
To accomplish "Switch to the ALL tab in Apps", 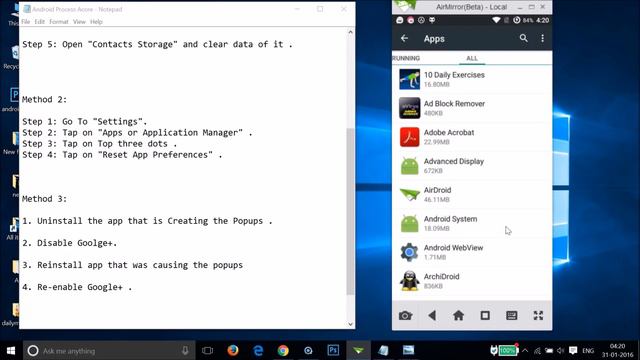I will tap(472, 58).
